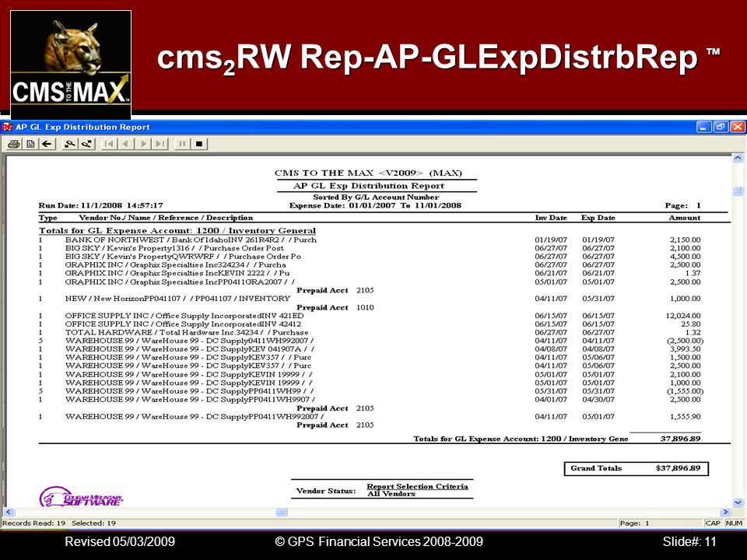The height and width of the screenshot is (560, 747).
Task: Click the vertical scrollbar thumb
Action: pyautogui.click(x=738, y=191)
